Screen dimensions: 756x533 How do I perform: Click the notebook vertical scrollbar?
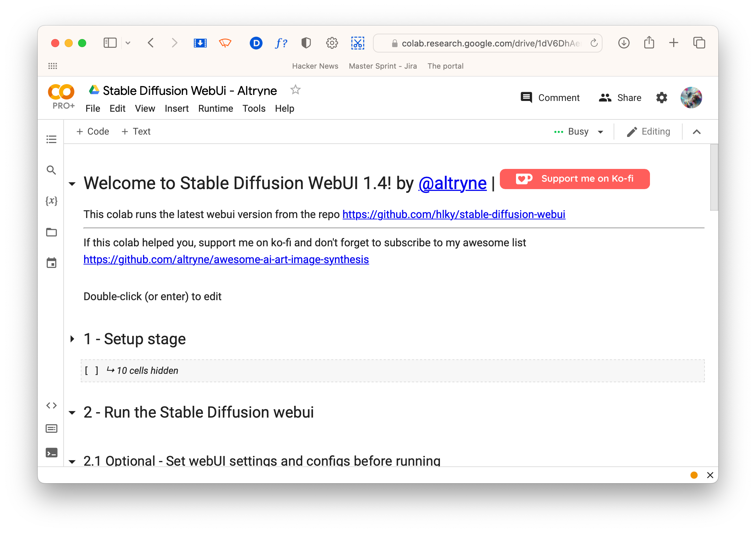click(714, 177)
